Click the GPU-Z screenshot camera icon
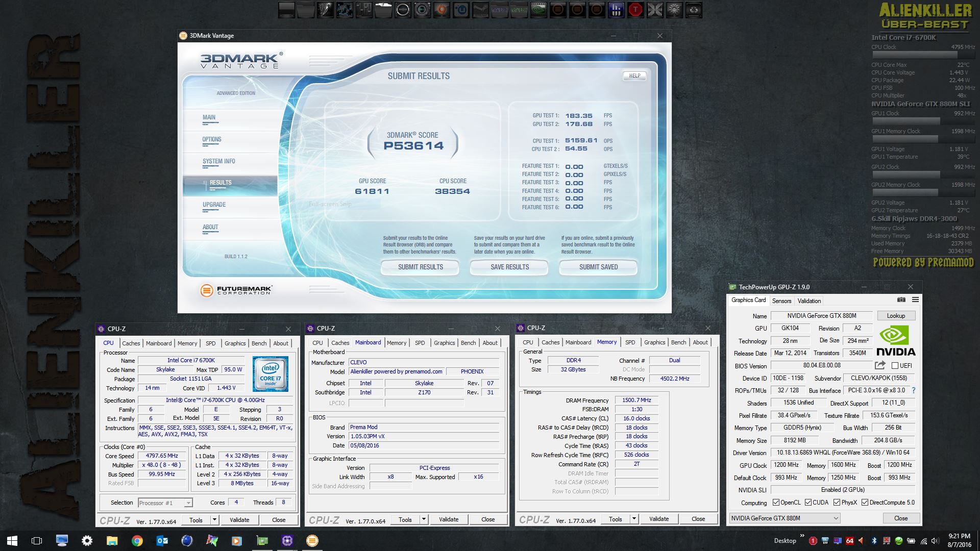980x551 pixels. coord(901,300)
